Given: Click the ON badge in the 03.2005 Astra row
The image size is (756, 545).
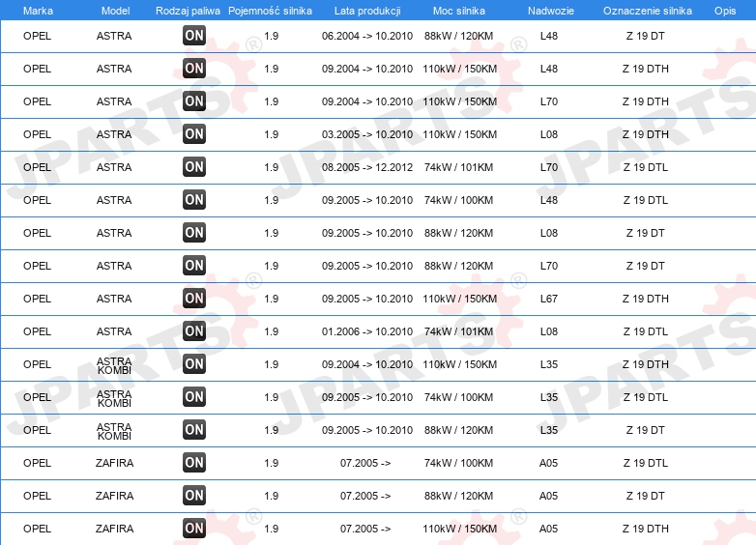Looking at the screenshot, I should coord(194,134).
